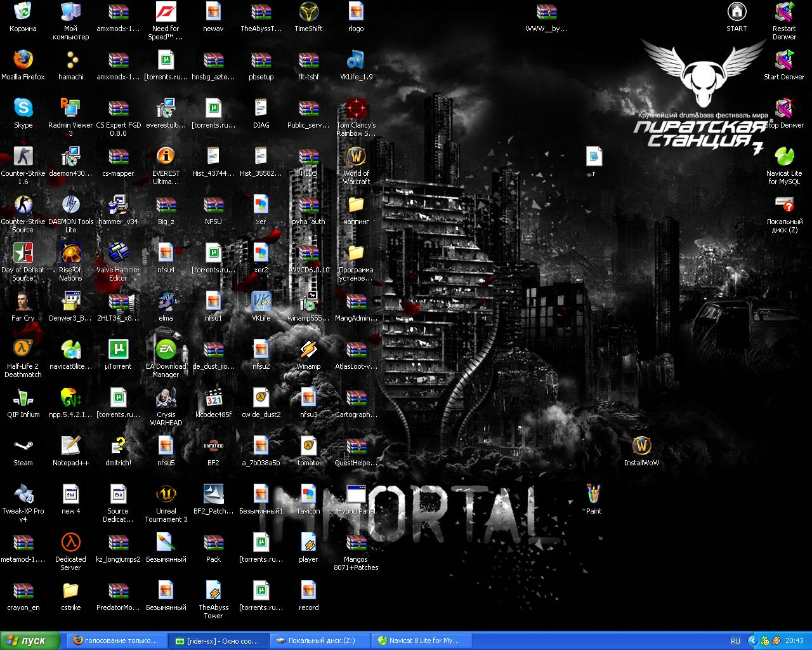Screen dimensions: 812x650
Task: Select the InstallWoW desktop icon
Action: (x=641, y=446)
